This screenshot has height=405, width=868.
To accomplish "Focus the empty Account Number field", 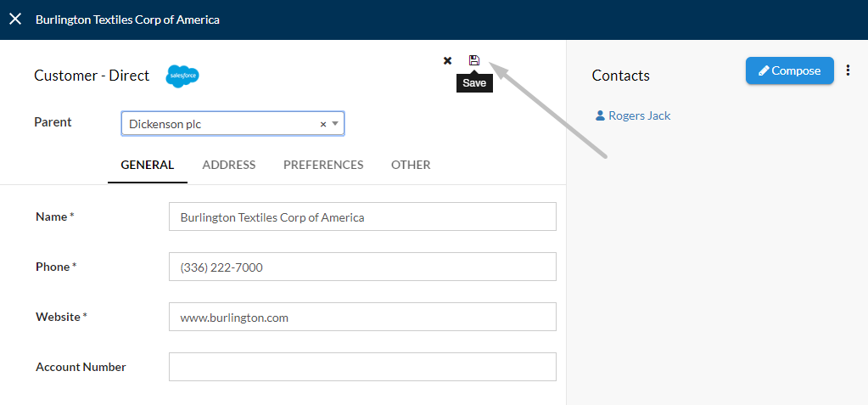I will tap(362, 367).
